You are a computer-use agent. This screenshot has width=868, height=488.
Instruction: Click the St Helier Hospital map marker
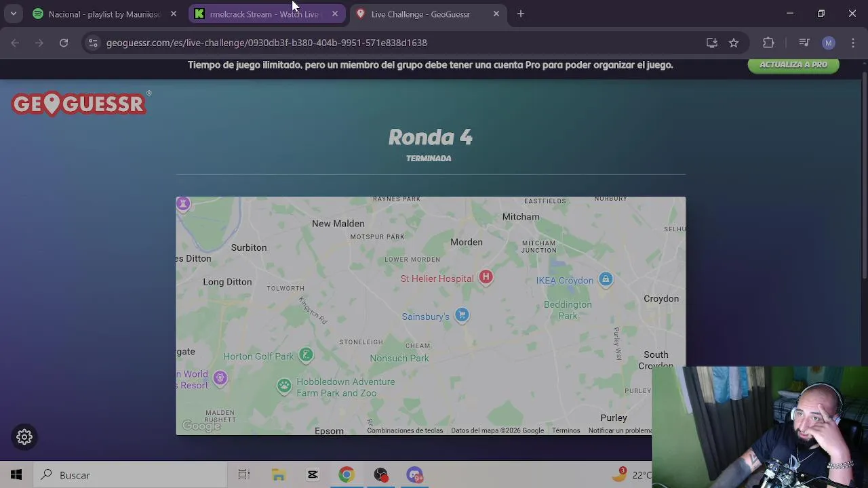[x=486, y=277]
